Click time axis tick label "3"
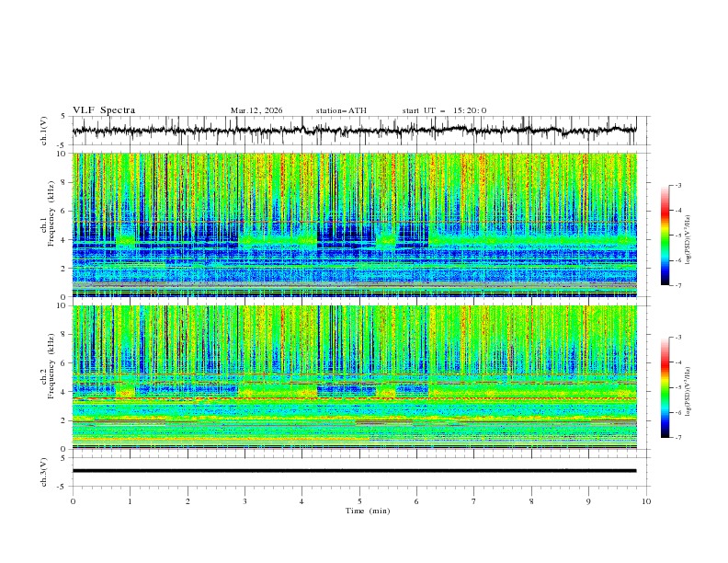The image size is (728, 563). [x=245, y=501]
